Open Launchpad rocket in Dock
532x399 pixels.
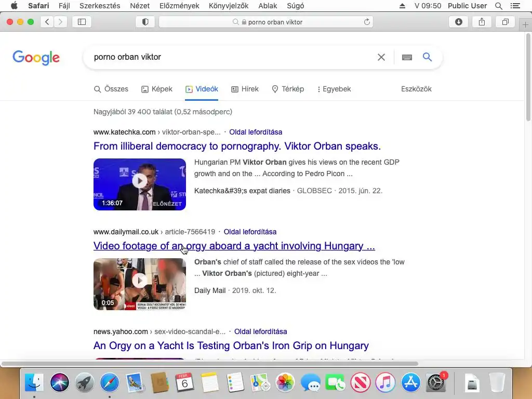[x=85, y=382]
